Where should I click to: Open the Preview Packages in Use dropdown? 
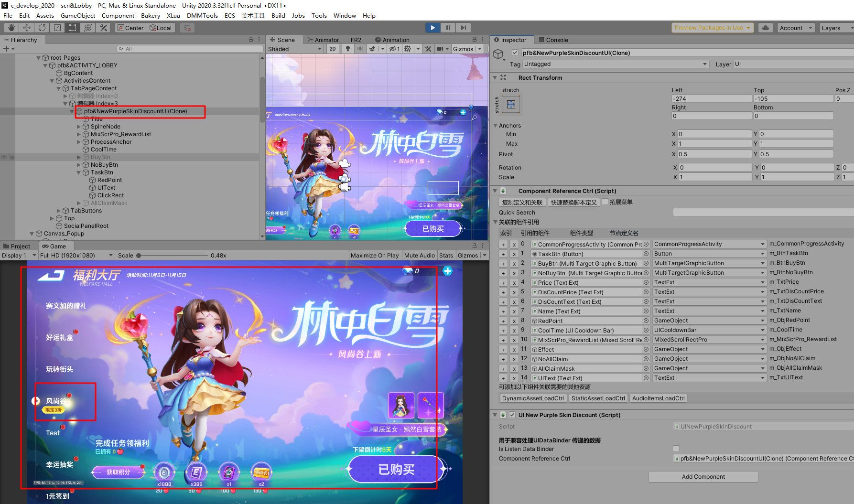pyautogui.click(x=713, y=28)
